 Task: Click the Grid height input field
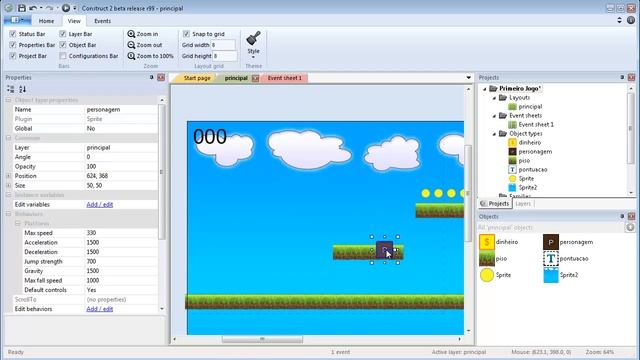point(225,56)
